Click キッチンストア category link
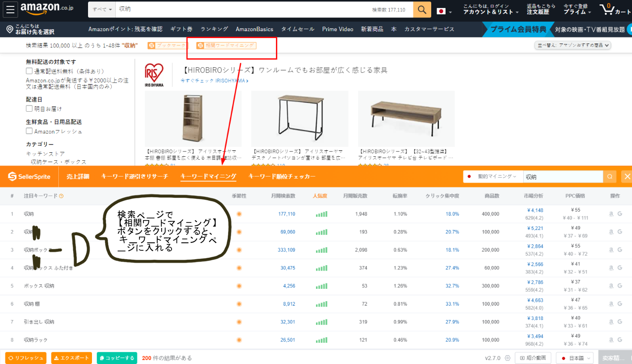Screen dimensions: 632x364 45,154
